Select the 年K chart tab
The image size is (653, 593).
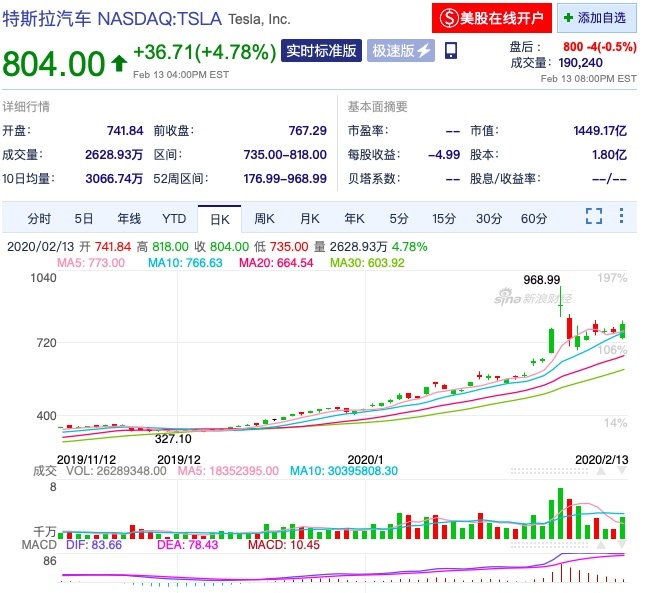coord(354,218)
